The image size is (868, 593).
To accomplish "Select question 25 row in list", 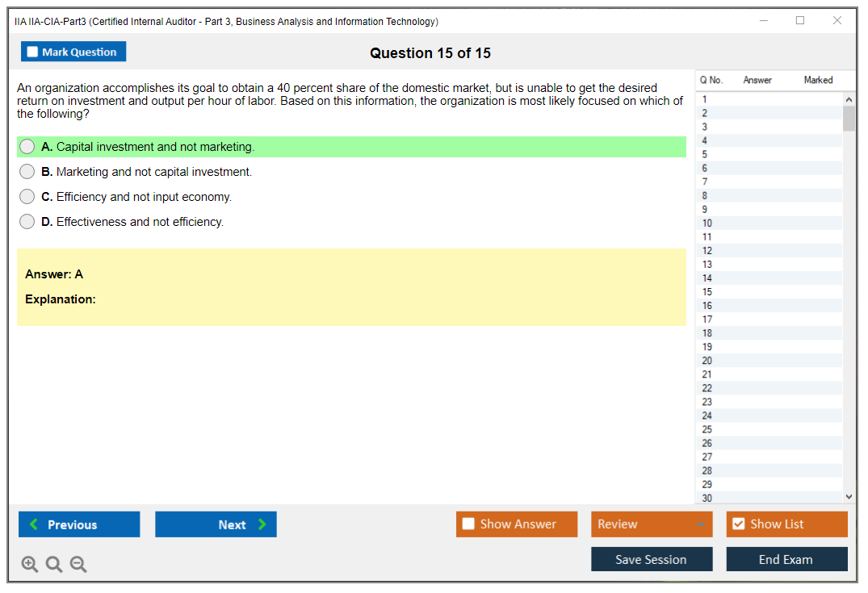I will coord(707,429).
